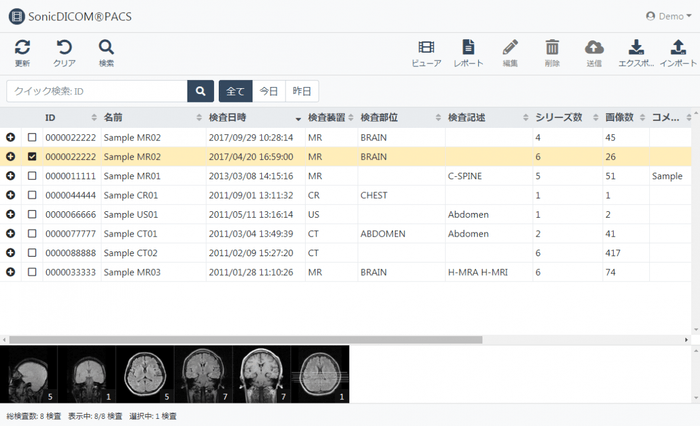Click the 削除 trash icon
The height and width of the screenshot is (426, 700).
click(552, 47)
